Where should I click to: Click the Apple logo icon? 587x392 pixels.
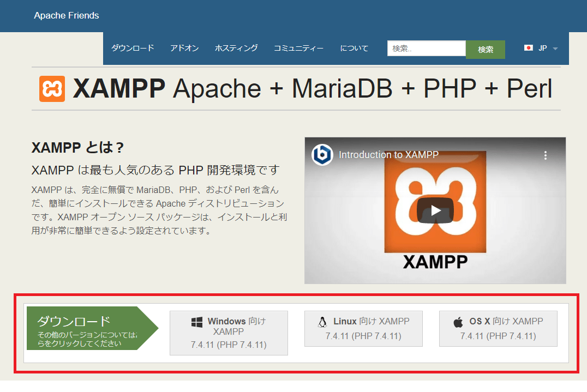(458, 322)
